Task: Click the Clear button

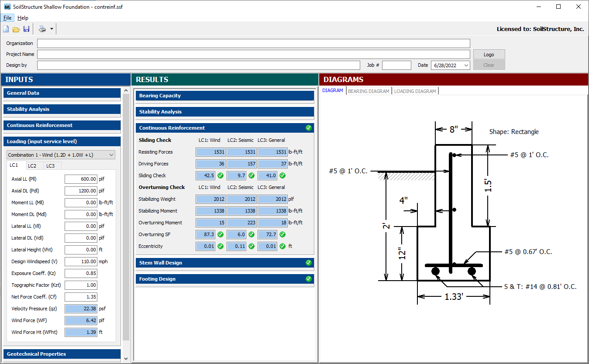Action: click(x=489, y=65)
